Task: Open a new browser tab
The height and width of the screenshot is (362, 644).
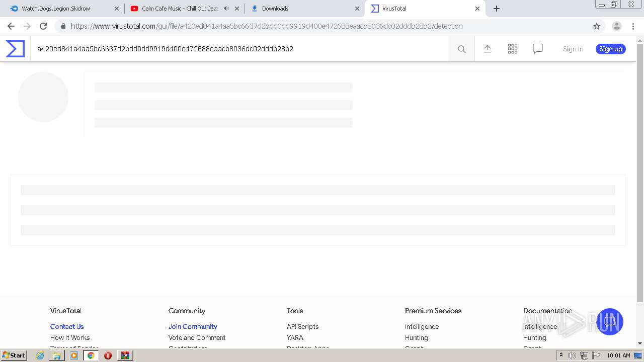Action: [497, 9]
